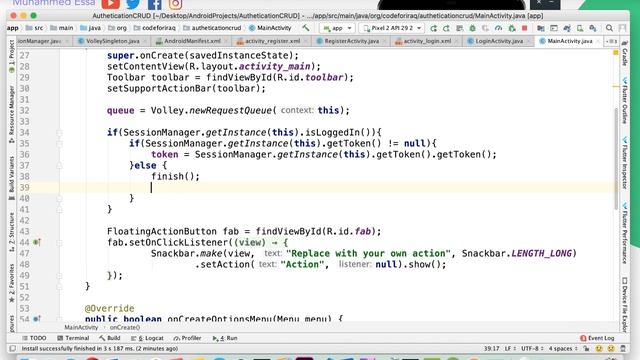Open the SDK Manager icon
The image size is (640, 360).
click(593, 28)
